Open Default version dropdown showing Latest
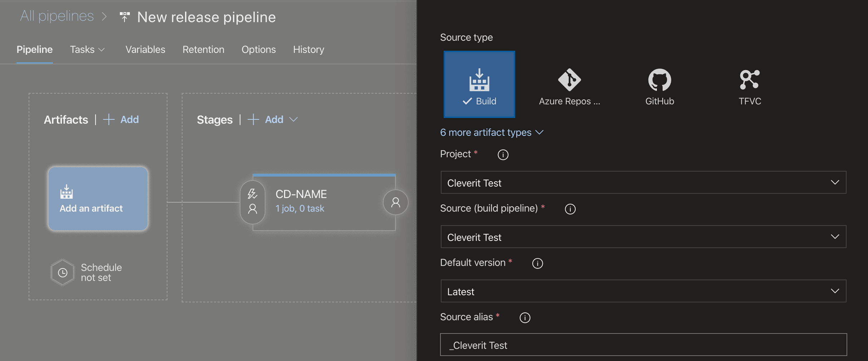The width and height of the screenshot is (868, 361). point(643,291)
